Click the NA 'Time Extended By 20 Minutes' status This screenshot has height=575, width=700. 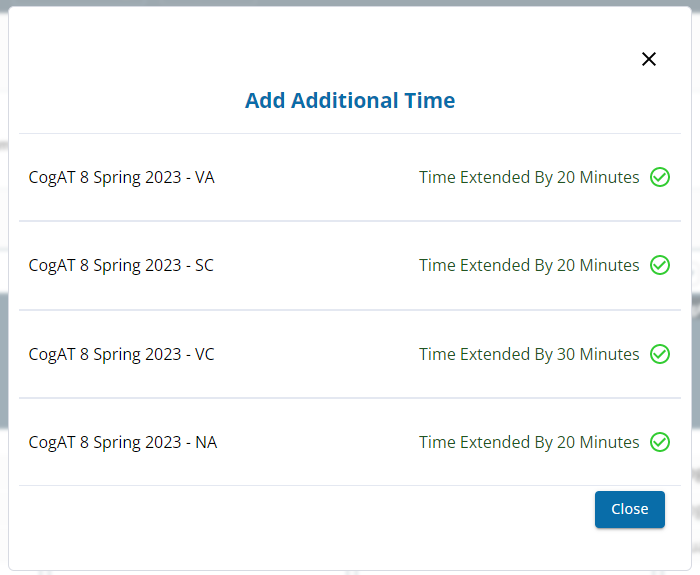(529, 442)
